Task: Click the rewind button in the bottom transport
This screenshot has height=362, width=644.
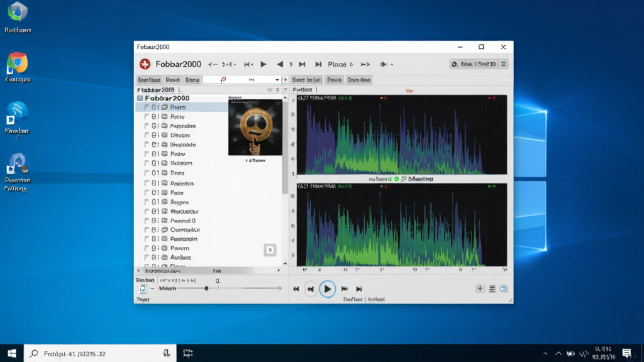Action: tap(296, 289)
